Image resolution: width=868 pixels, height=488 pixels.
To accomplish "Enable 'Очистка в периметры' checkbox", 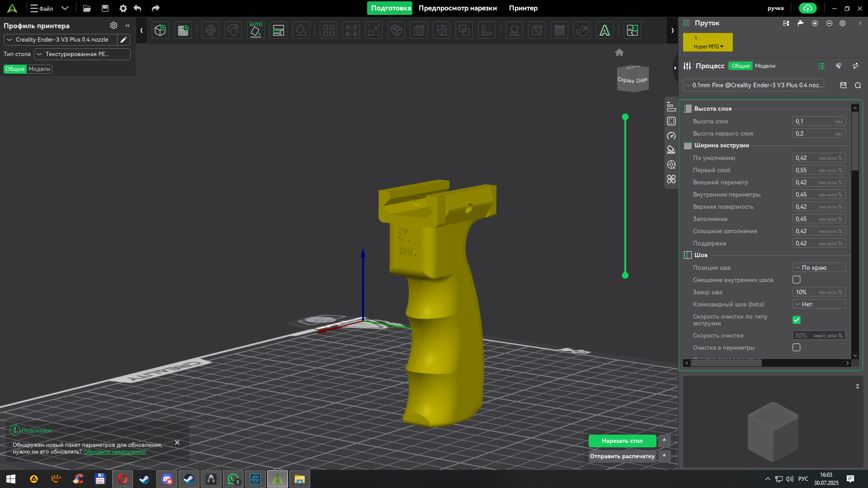I will click(x=797, y=347).
